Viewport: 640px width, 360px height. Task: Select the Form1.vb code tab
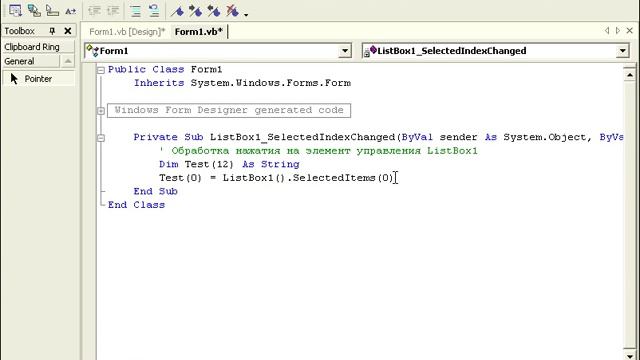[x=199, y=32]
